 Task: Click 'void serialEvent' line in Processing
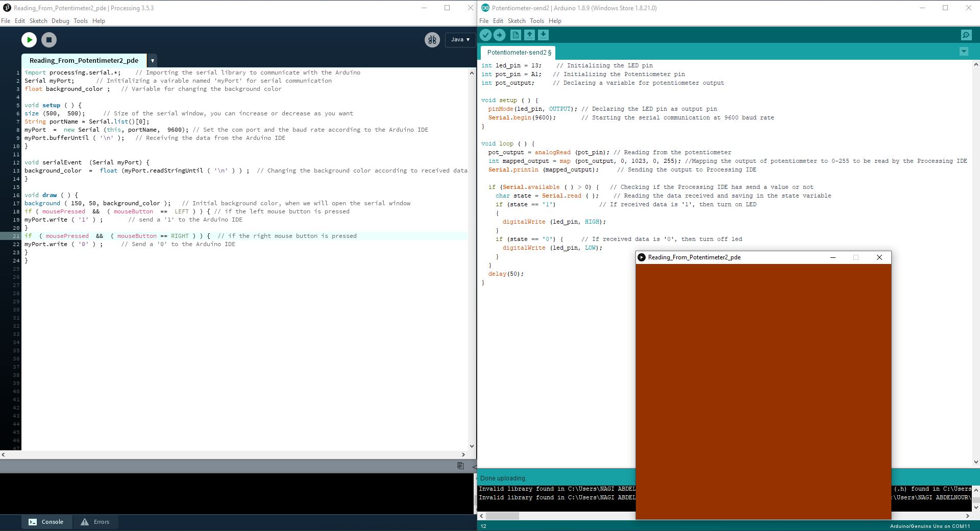click(87, 162)
